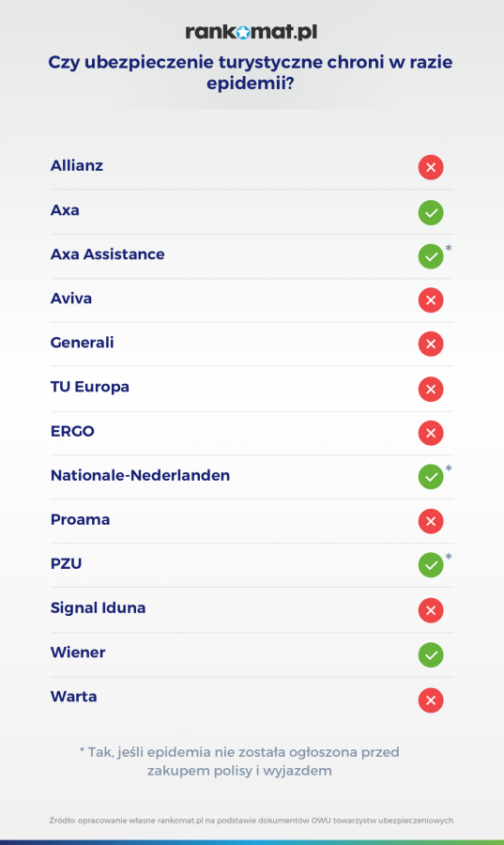Screen dimensions: 504x845
Task: Click the green checkmark next to Axa
Action: [x=431, y=212]
